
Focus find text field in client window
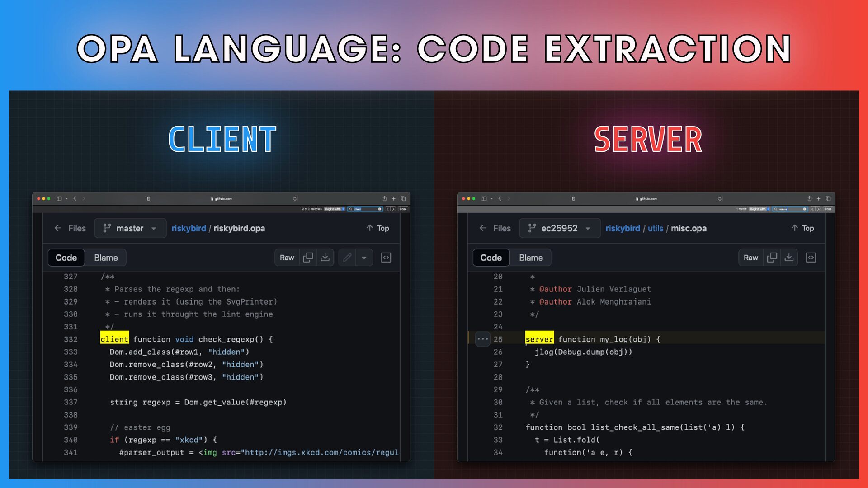(x=365, y=209)
